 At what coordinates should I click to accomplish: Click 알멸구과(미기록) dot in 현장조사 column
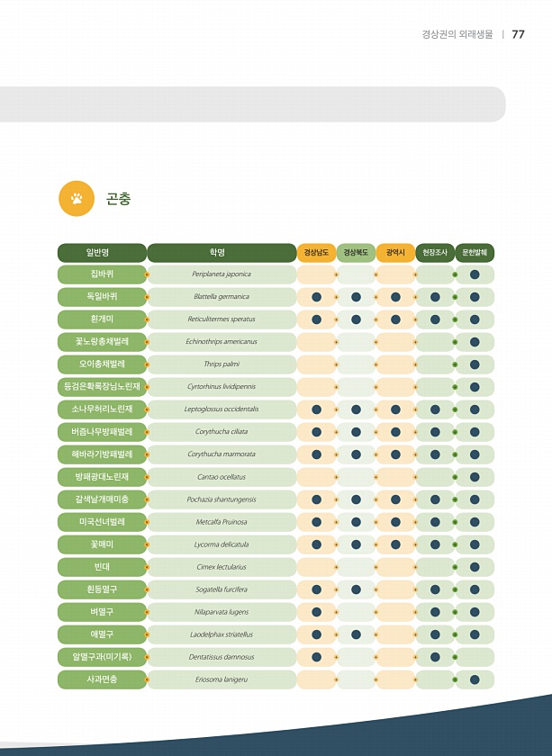[435, 657]
